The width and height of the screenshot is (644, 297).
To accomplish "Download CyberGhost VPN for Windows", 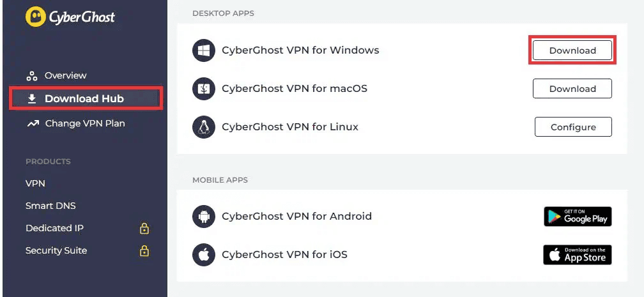I will [572, 50].
